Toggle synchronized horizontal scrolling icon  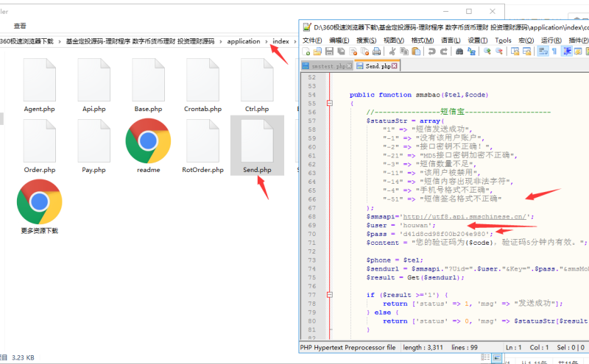tap(526, 51)
